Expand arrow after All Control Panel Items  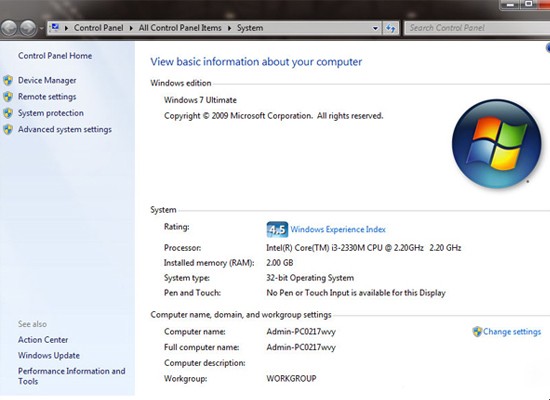[x=229, y=28]
